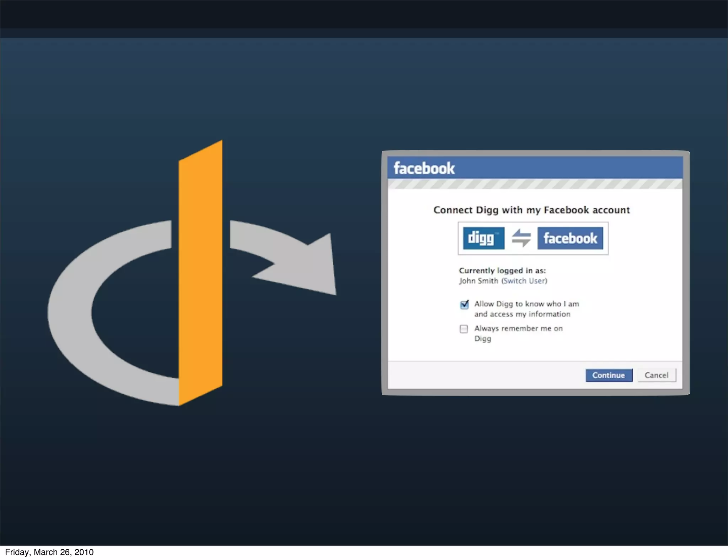Click the facebook logo in dialog header
Screen dimensions: 728x560
pos(424,168)
